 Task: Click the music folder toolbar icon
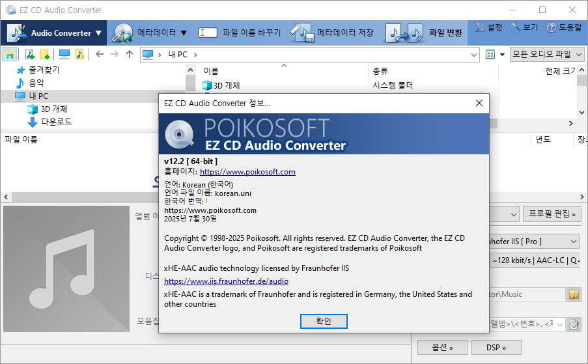(79, 54)
